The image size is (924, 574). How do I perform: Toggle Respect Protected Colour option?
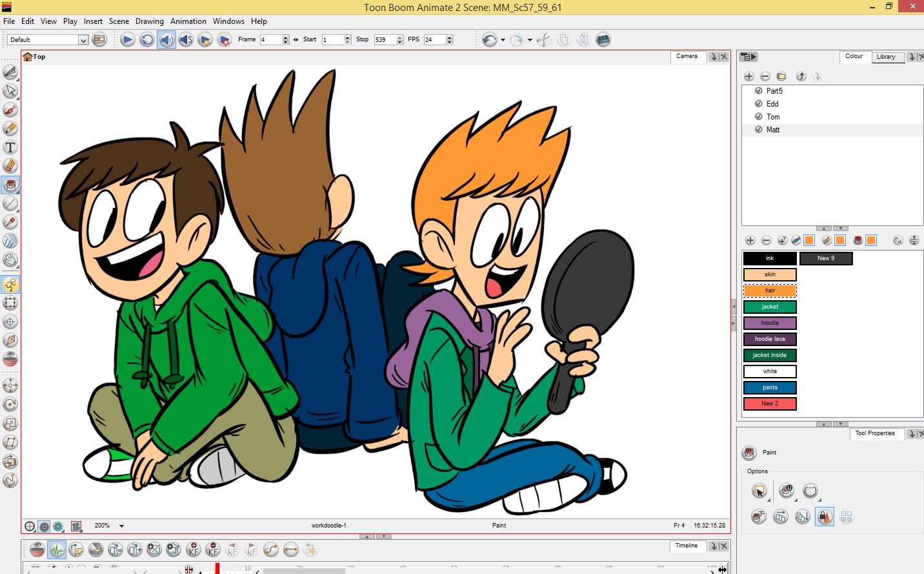(x=825, y=517)
